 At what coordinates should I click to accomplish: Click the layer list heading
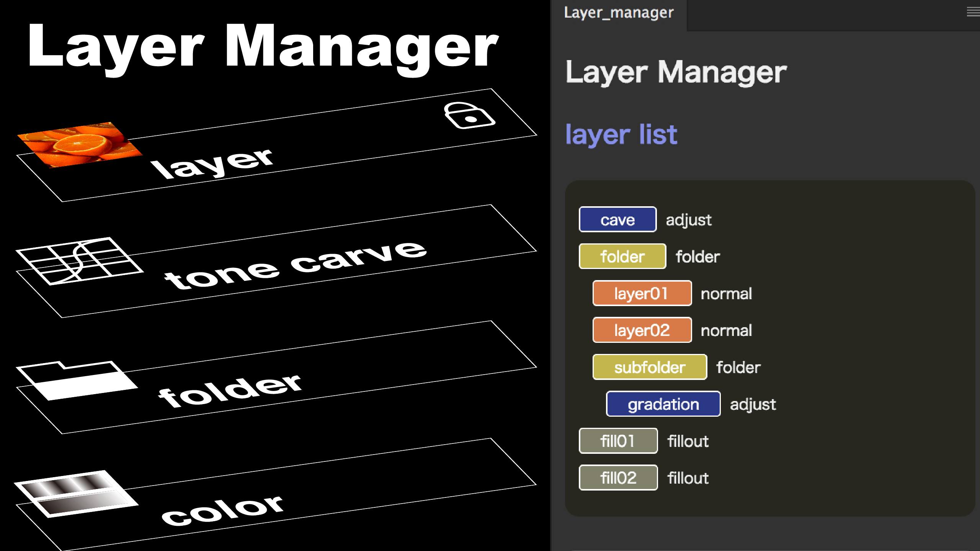(621, 135)
